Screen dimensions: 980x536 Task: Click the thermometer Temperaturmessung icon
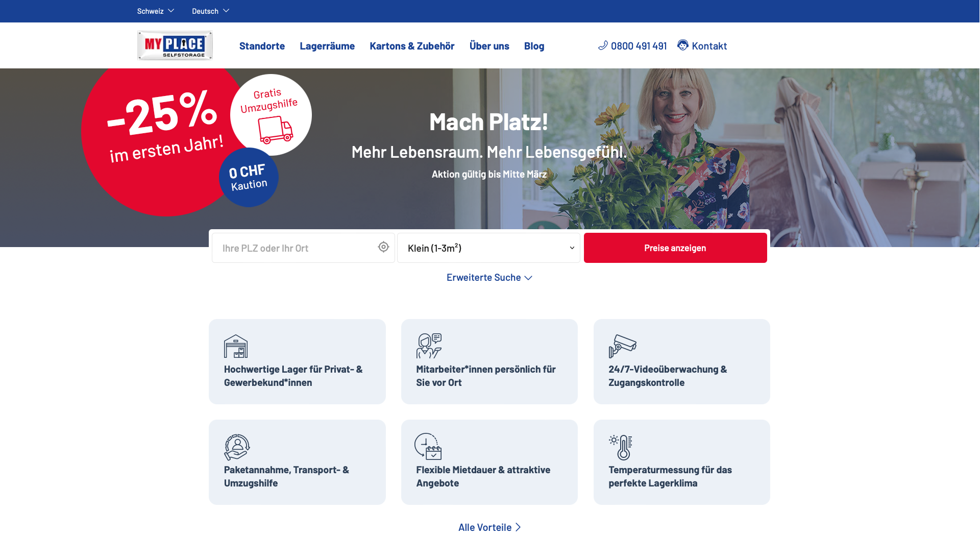[x=621, y=447]
